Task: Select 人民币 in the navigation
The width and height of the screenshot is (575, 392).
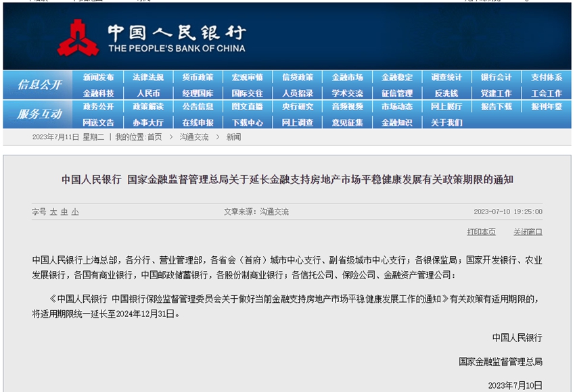Action: tap(148, 93)
